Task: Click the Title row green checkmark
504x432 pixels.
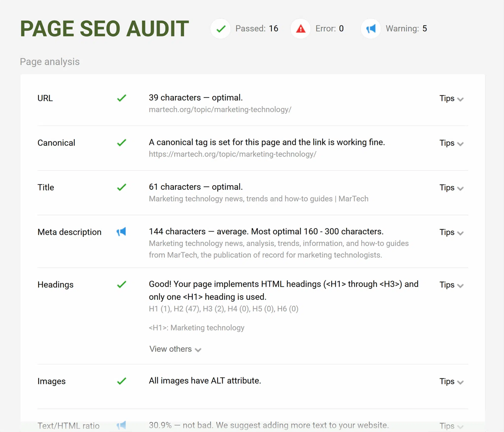Action: [x=122, y=187]
